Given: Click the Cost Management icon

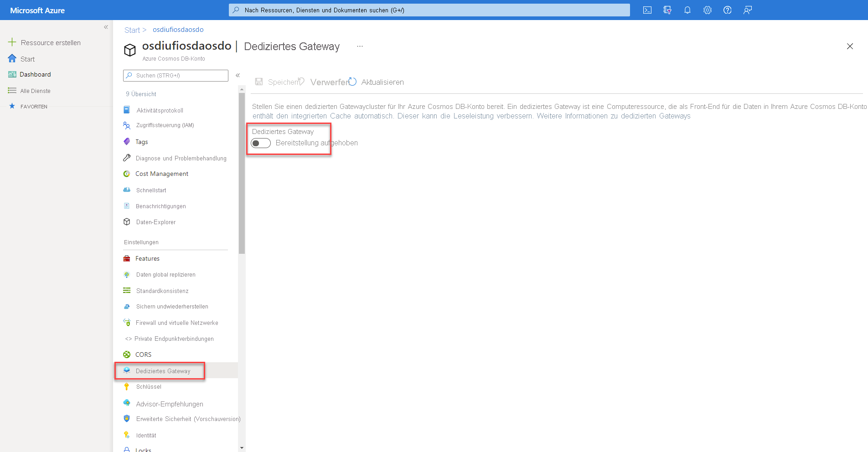Looking at the screenshot, I should [127, 174].
